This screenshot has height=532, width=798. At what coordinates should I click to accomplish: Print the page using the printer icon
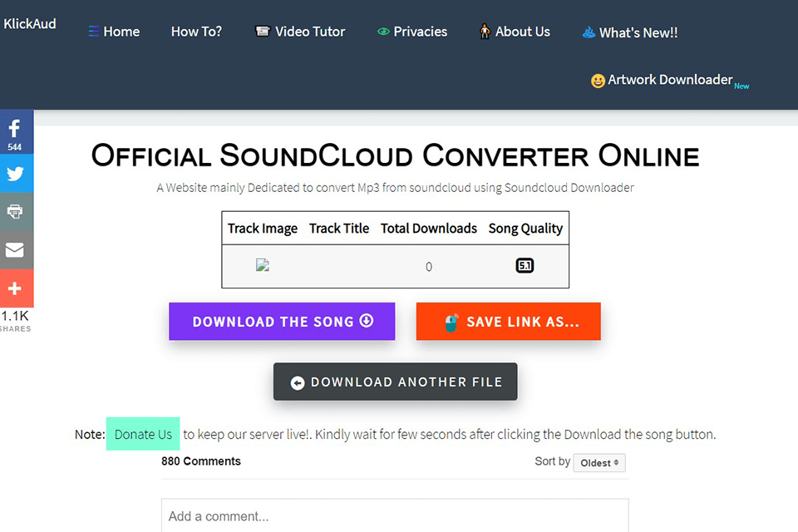(16, 212)
